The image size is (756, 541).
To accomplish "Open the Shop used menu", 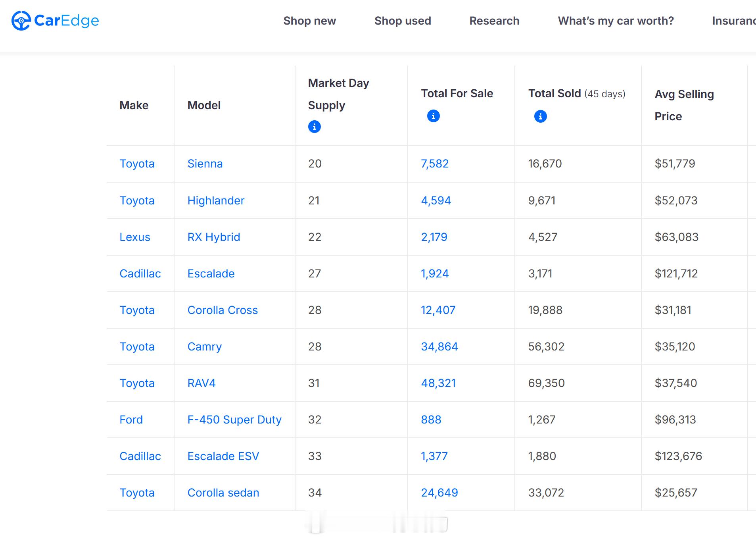I will pyautogui.click(x=403, y=21).
